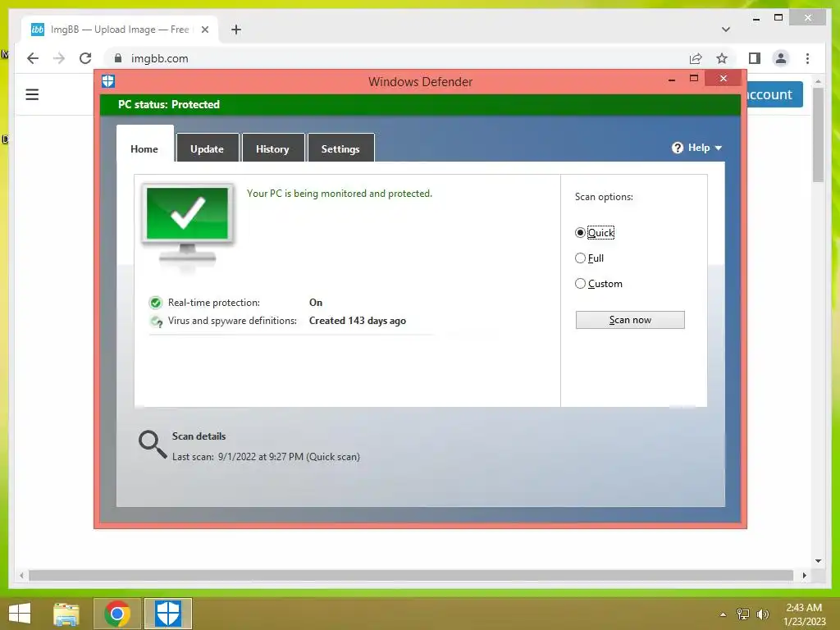The width and height of the screenshot is (840, 630).
Task: Expand the Help dropdown arrow
Action: pos(719,148)
